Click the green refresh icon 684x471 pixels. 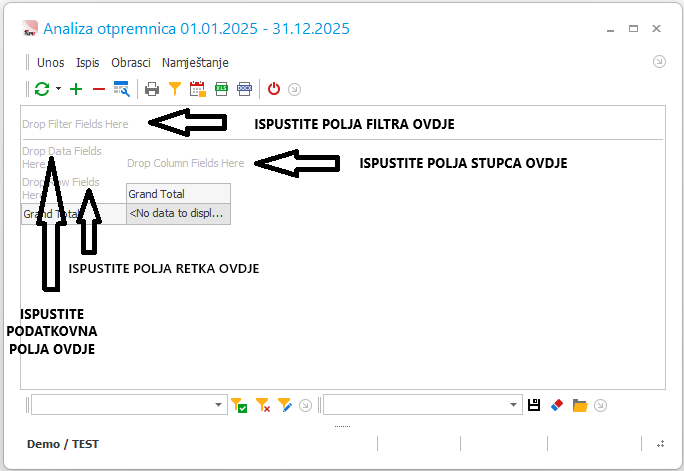pos(42,89)
